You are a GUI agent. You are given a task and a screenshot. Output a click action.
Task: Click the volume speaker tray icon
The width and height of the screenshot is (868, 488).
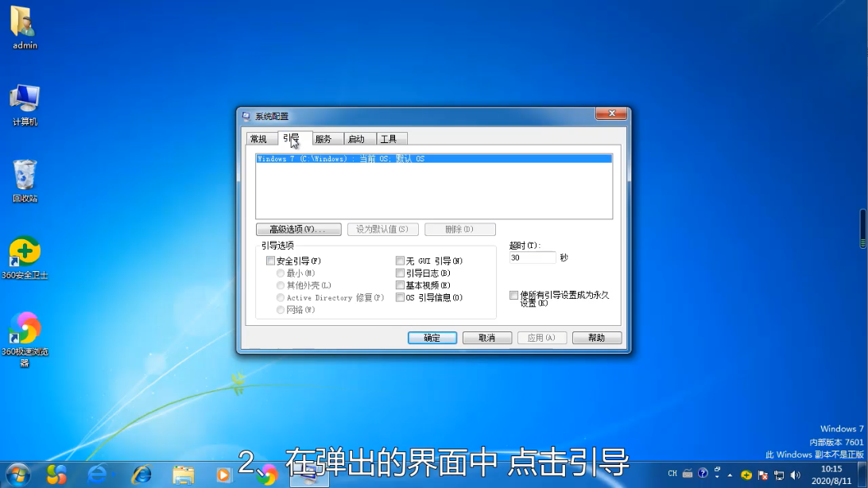pos(796,474)
